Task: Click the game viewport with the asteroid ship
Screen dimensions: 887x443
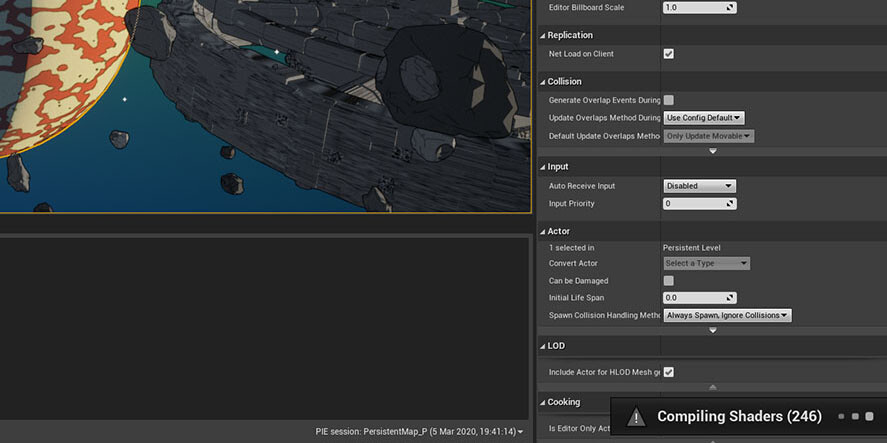Action: pos(265,105)
